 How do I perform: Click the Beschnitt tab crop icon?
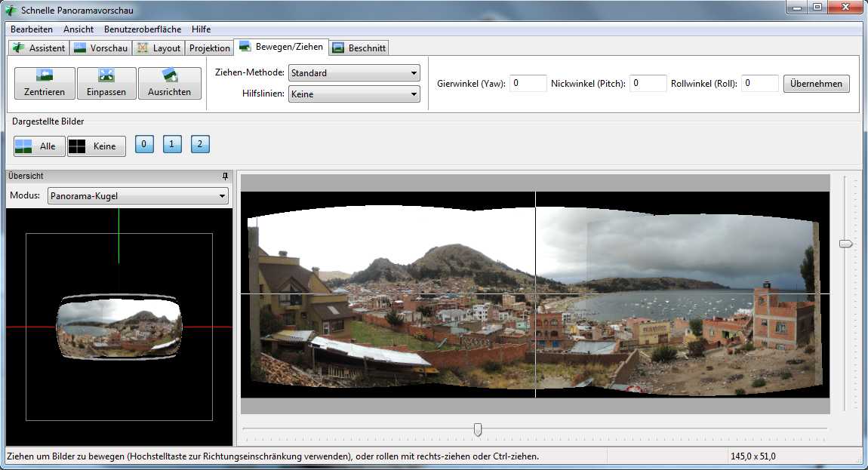tap(337, 48)
